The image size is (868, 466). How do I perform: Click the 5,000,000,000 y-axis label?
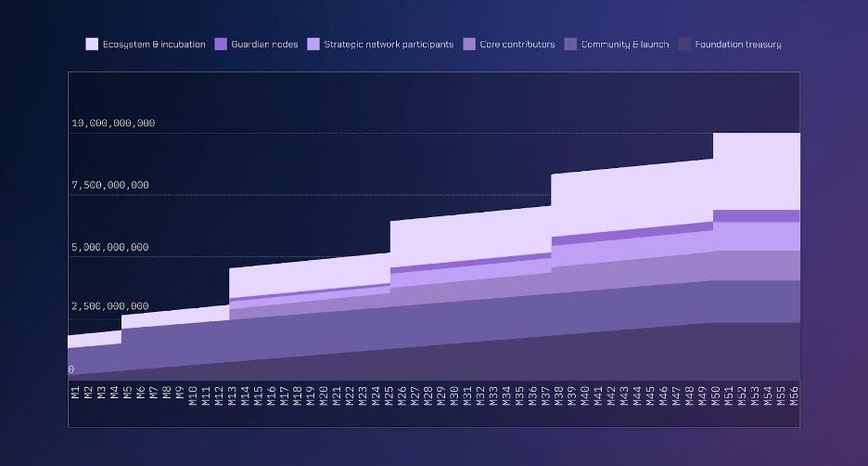[110, 247]
